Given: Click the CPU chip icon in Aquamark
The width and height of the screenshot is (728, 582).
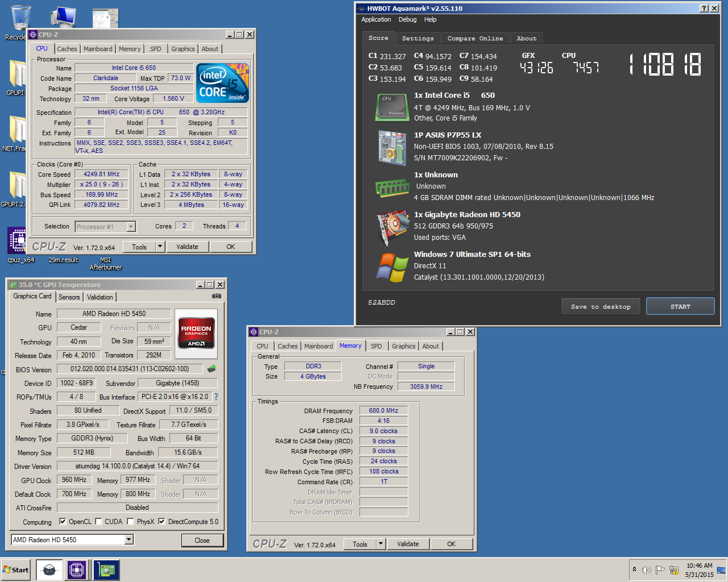Looking at the screenshot, I should (392, 107).
